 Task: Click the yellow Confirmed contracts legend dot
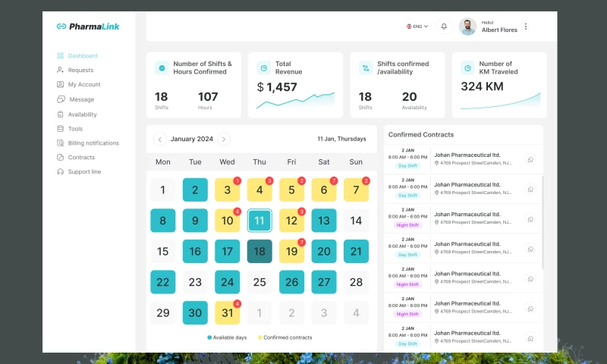[x=259, y=337]
